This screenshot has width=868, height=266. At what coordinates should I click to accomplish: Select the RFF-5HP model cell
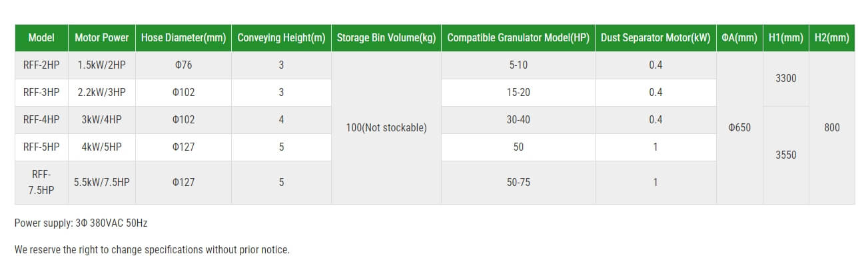(41, 147)
